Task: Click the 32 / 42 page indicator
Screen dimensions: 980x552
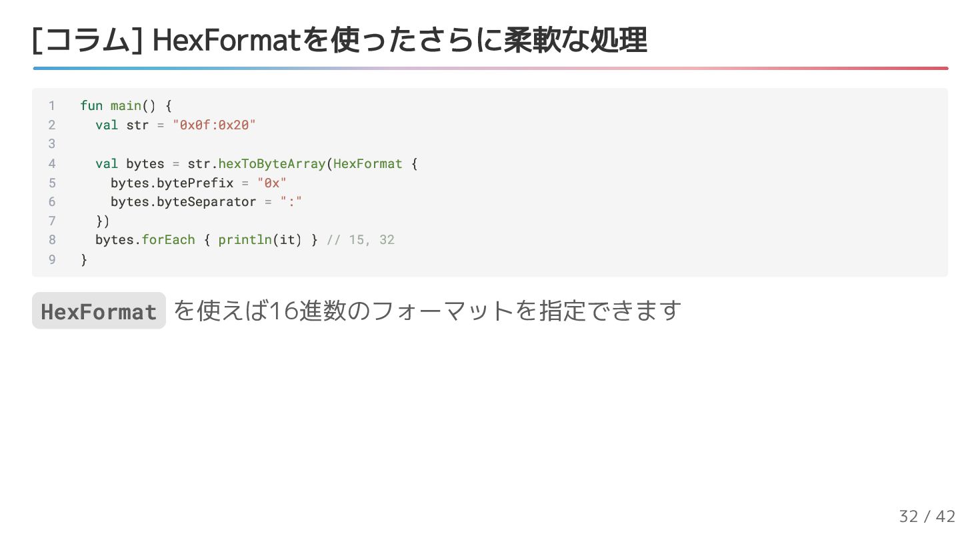Action: coord(927,516)
